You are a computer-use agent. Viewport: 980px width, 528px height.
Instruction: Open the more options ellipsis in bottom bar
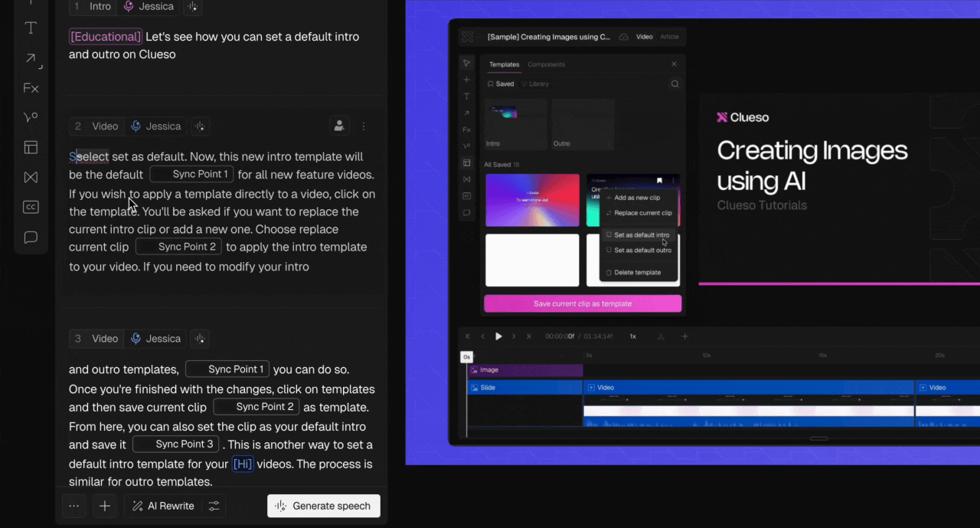pyautogui.click(x=73, y=506)
